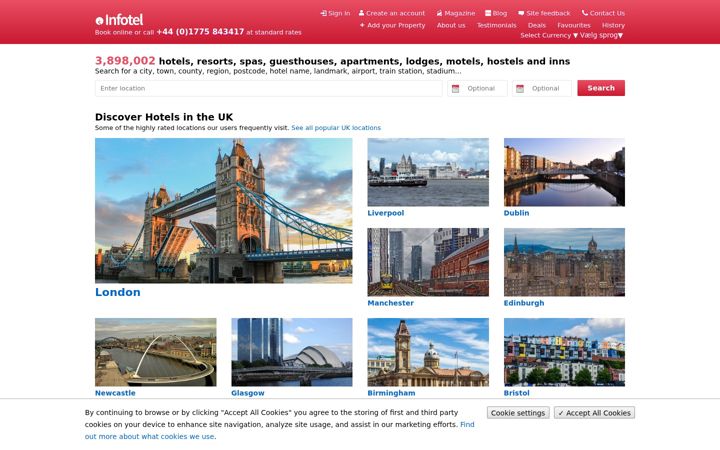Click the Manchester link

pyautogui.click(x=391, y=303)
